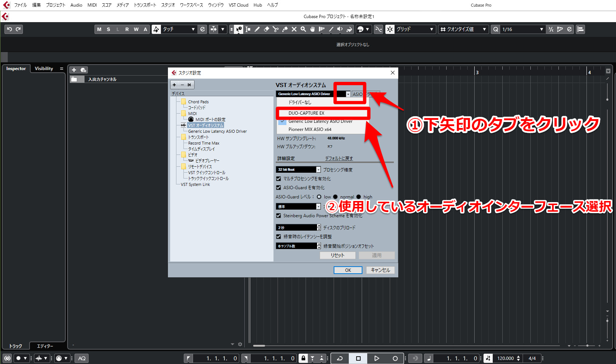This screenshot has width=616, height=364.
Task: Toggle the W write automation button
Action: coord(136,29)
